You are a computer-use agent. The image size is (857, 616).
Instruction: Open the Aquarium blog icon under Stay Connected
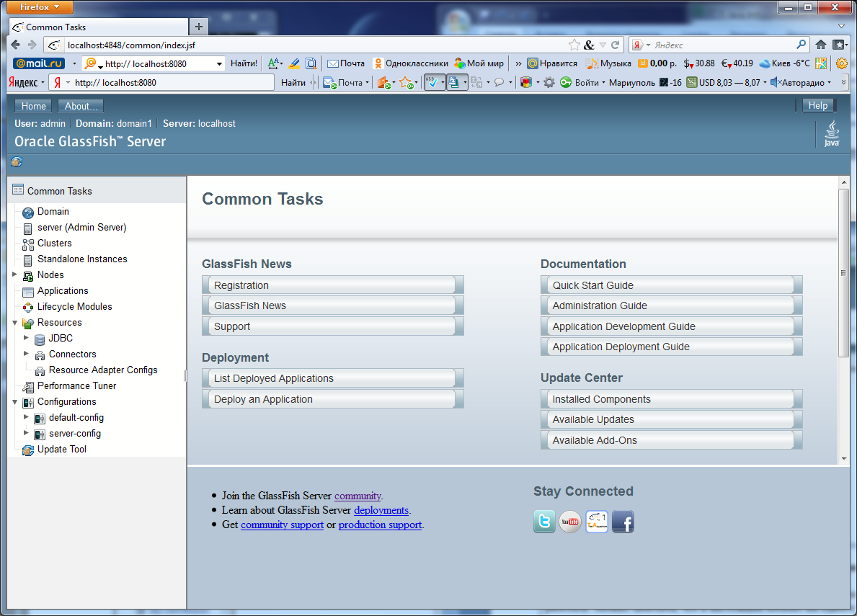(x=596, y=522)
